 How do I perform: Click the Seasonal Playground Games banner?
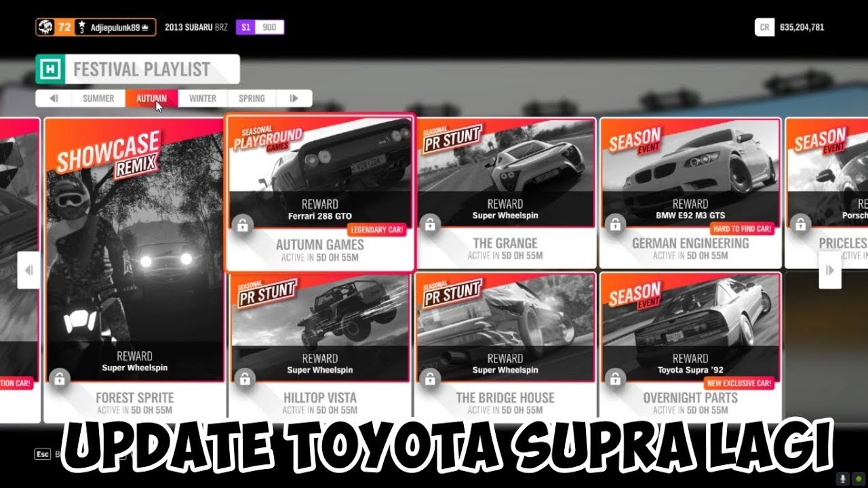click(267, 139)
